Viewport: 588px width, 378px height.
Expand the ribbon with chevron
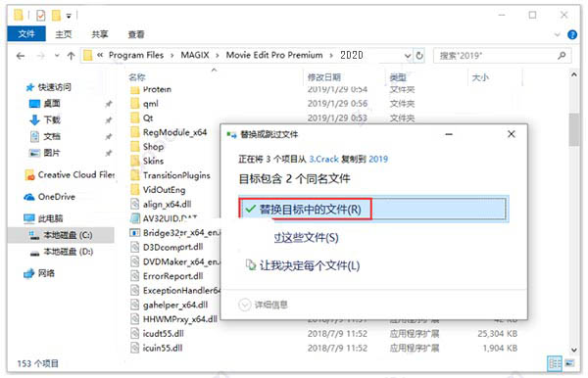pyautogui.click(x=558, y=35)
